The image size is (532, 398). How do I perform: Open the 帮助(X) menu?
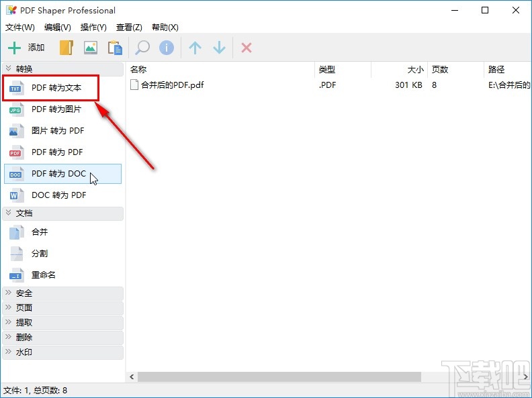(165, 27)
